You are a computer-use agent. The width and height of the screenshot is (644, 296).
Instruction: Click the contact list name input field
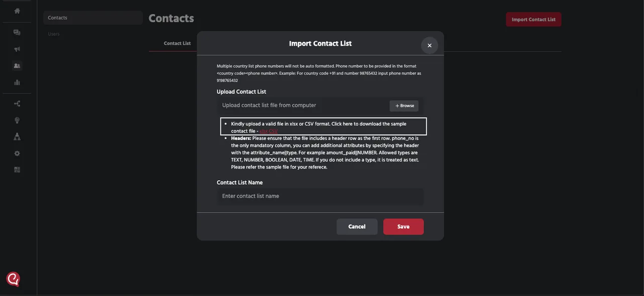(x=320, y=196)
